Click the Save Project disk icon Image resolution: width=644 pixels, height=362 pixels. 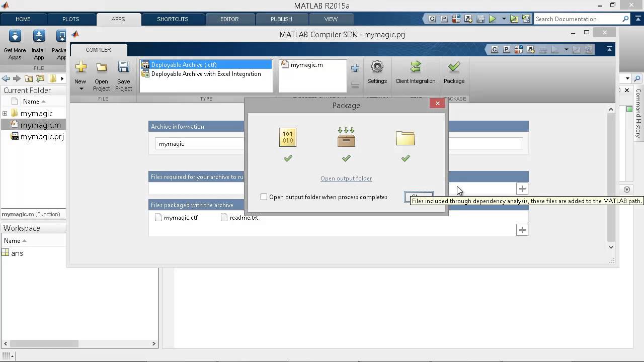(x=123, y=67)
